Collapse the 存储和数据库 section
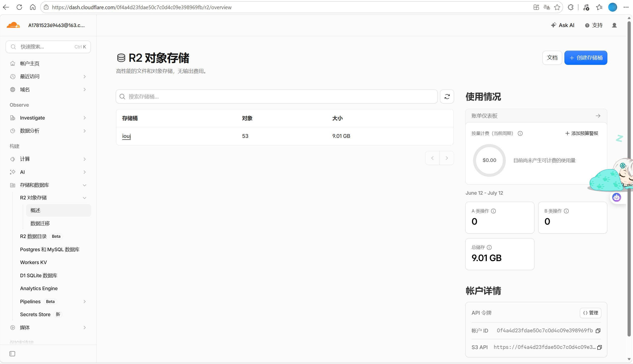The image size is (633, 364). (85, 185)
